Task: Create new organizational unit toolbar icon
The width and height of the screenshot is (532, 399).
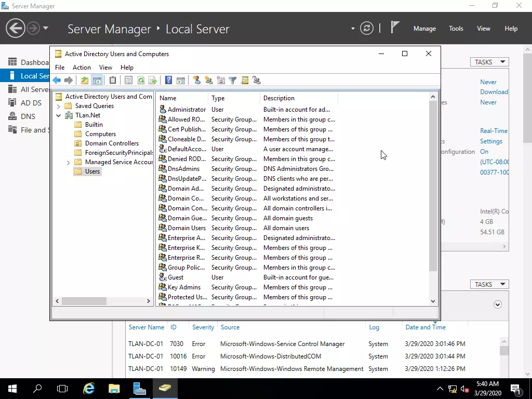Action: click(221, 81)
